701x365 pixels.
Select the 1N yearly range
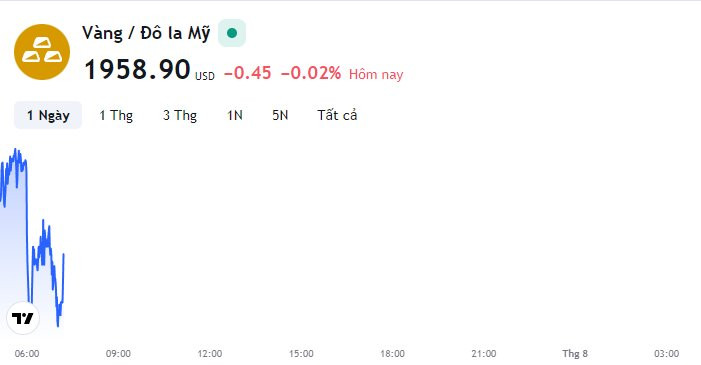(x=235, y=115)
